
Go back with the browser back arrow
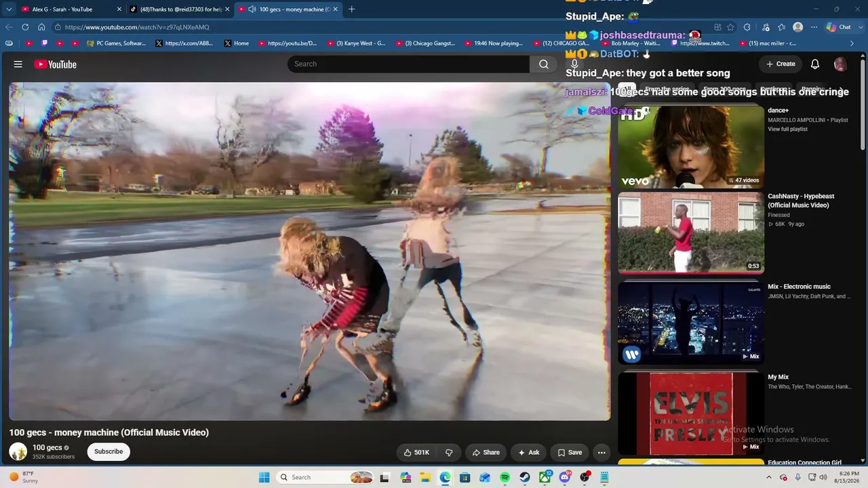tap(9, 27)
